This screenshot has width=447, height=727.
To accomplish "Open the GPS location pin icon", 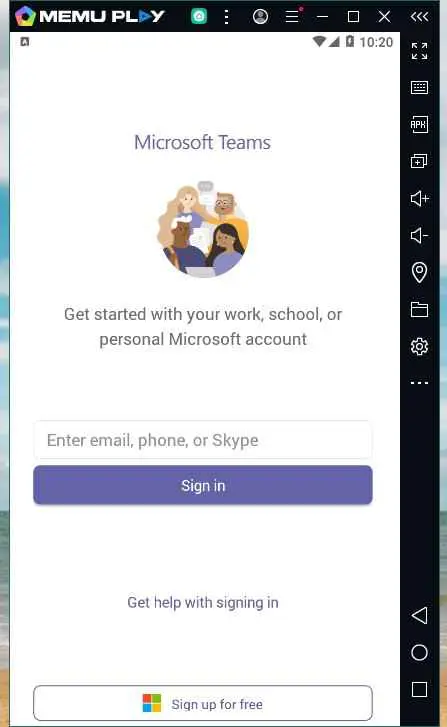I will 419,272.
